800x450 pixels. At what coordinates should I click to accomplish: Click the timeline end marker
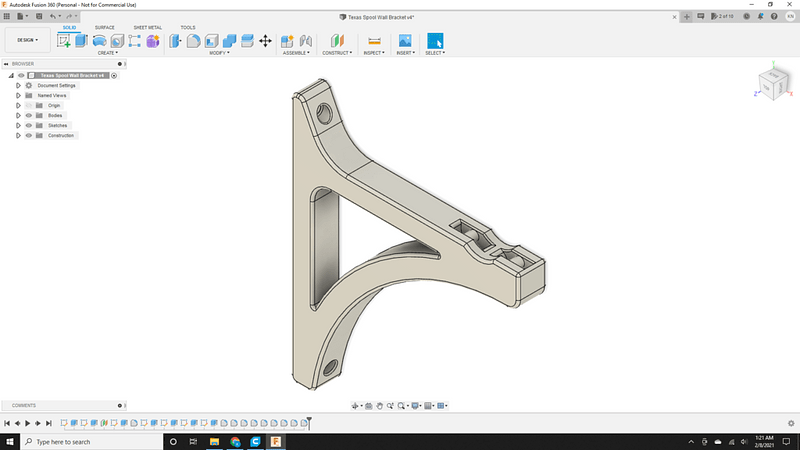(x=309, y=422)
